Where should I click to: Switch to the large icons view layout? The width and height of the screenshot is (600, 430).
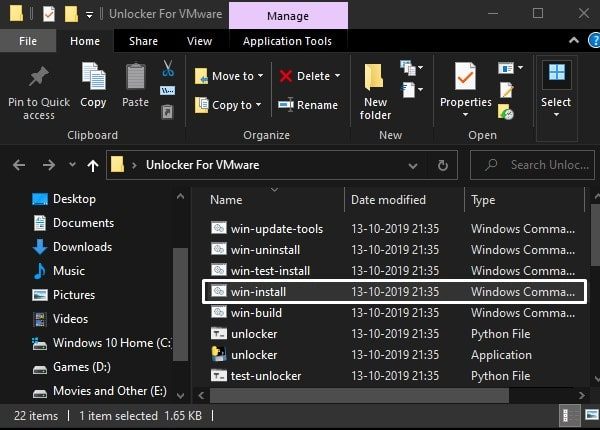(592, 415)
